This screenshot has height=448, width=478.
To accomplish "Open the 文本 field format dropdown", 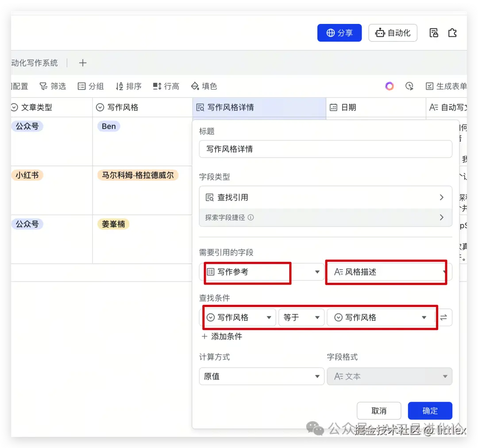I will (x=389, y=376).
